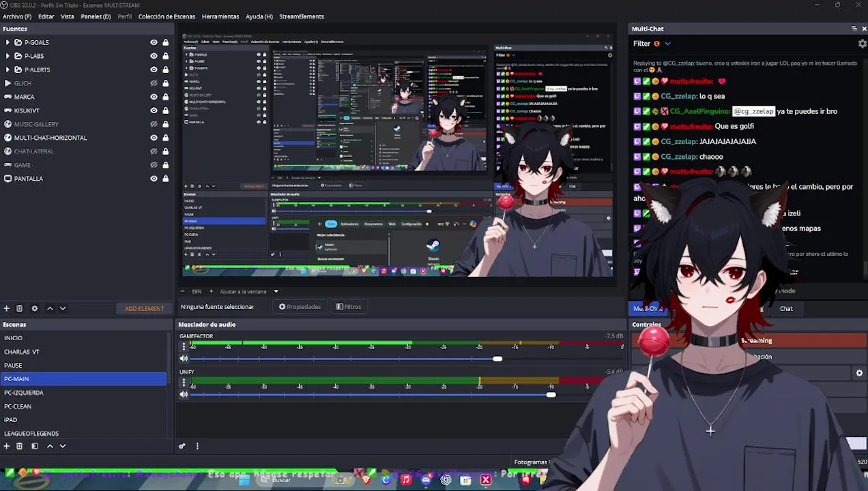Select the PC-IZQUIERDA scene
The height and width of the screenshot is (491, 868).
tap(83, 393)
